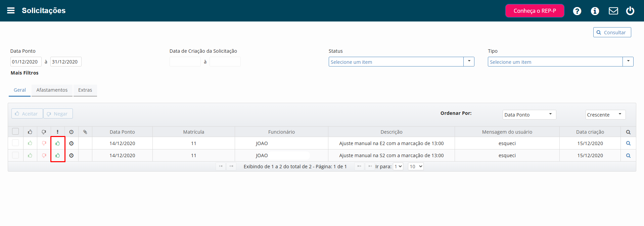644x226 pixels.
Task: Click the exclamation mark column header
Action: click(58, 132)
